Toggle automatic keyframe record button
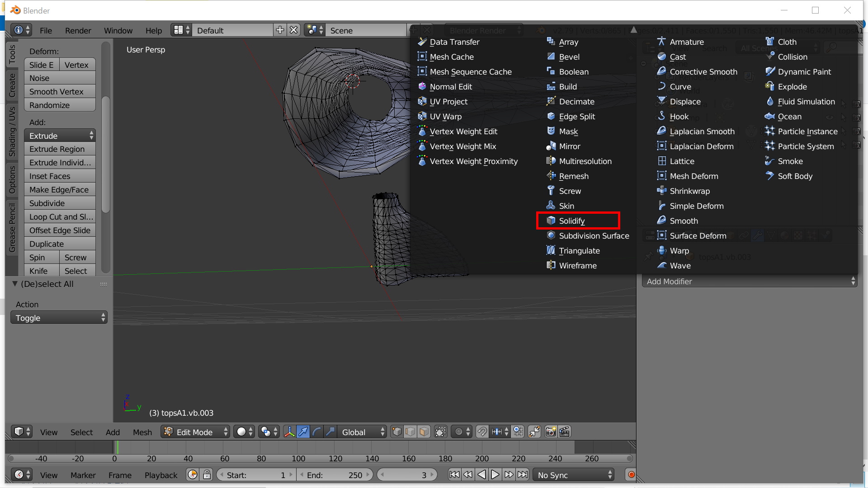The image size is (868, 488). pos(631,475)
